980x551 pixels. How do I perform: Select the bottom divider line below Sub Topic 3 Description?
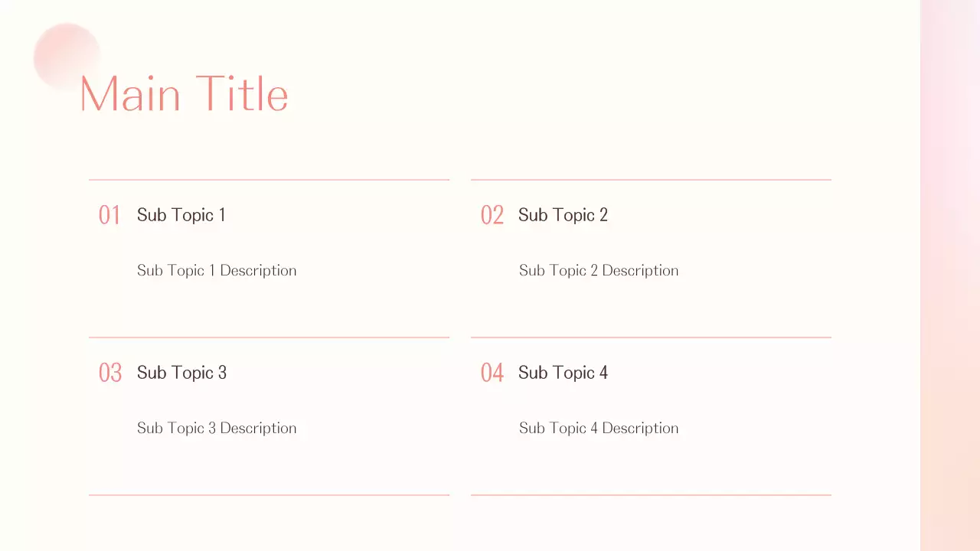pos(269,495)
